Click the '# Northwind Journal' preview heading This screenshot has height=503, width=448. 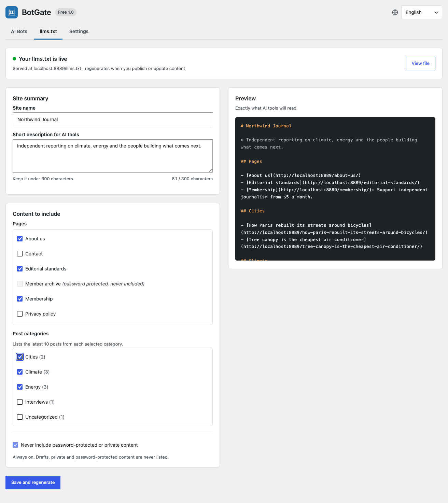pos(266,126)
